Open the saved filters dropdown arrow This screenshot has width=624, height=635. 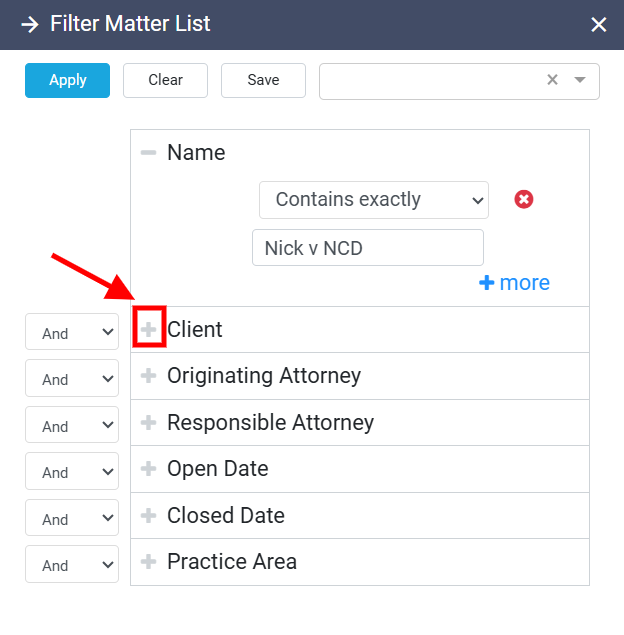point(580,80)
